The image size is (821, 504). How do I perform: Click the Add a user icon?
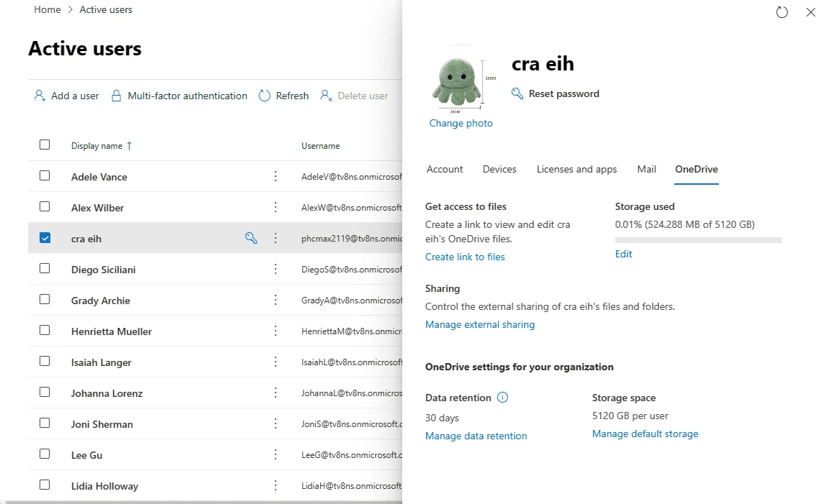[40, 96]
